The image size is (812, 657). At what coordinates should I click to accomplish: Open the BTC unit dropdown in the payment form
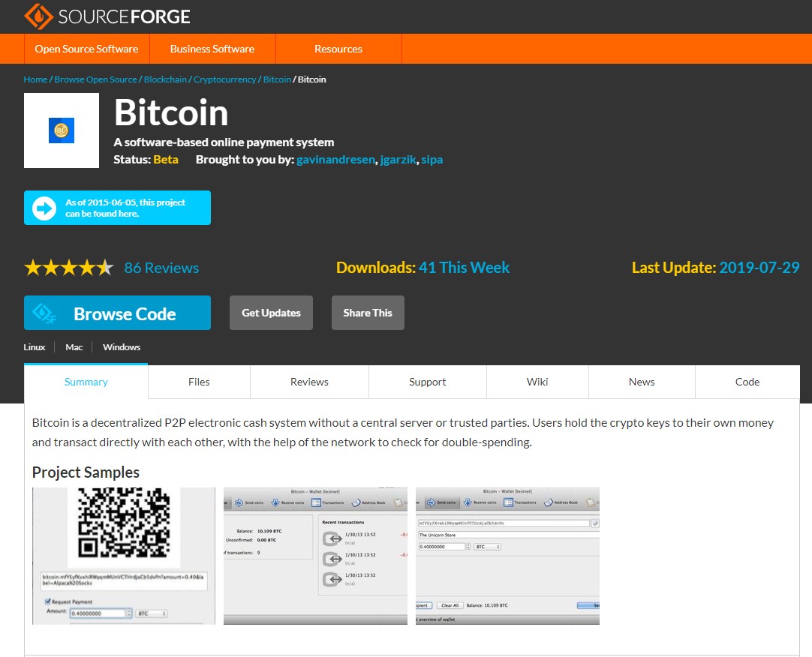(151, 613)
